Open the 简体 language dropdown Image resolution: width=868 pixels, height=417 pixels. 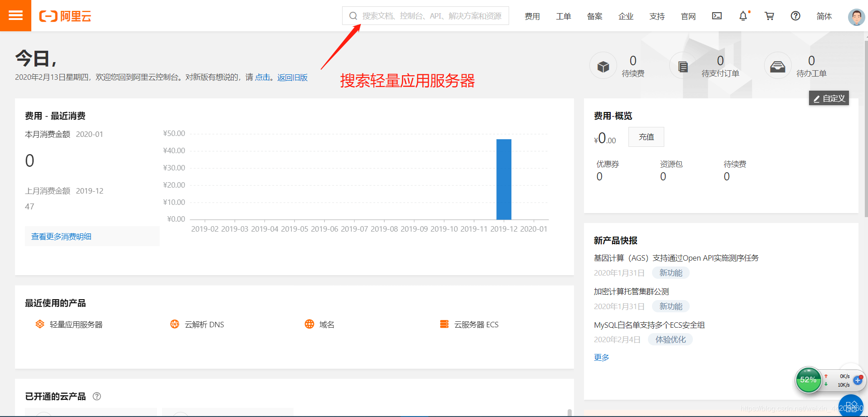pyautogui.click(x=824, y=16)
